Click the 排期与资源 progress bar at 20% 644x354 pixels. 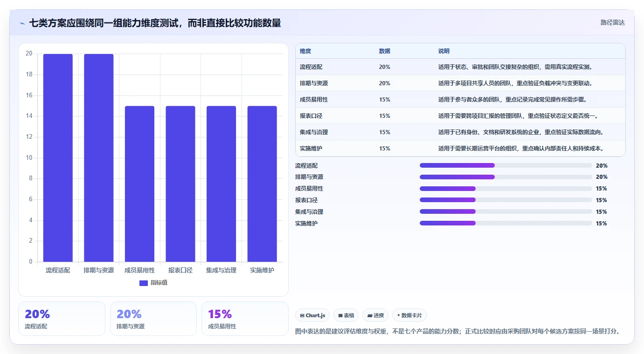(506, 177)
